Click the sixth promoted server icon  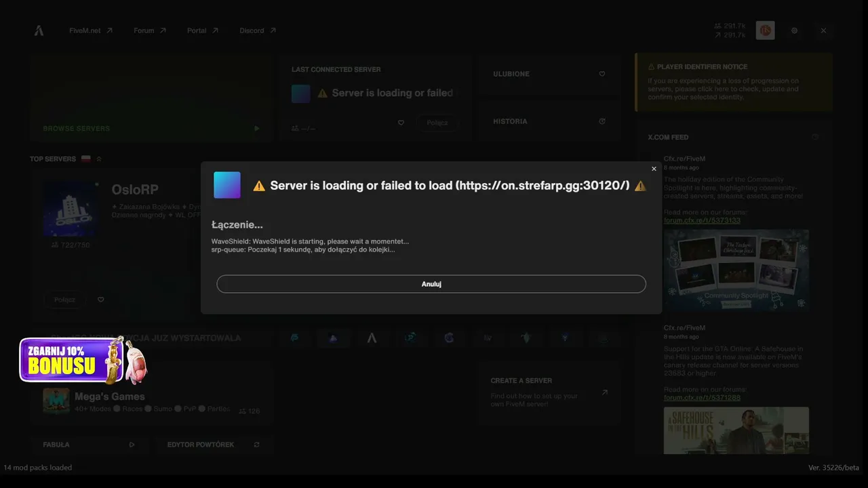click(x=488, y=338)
